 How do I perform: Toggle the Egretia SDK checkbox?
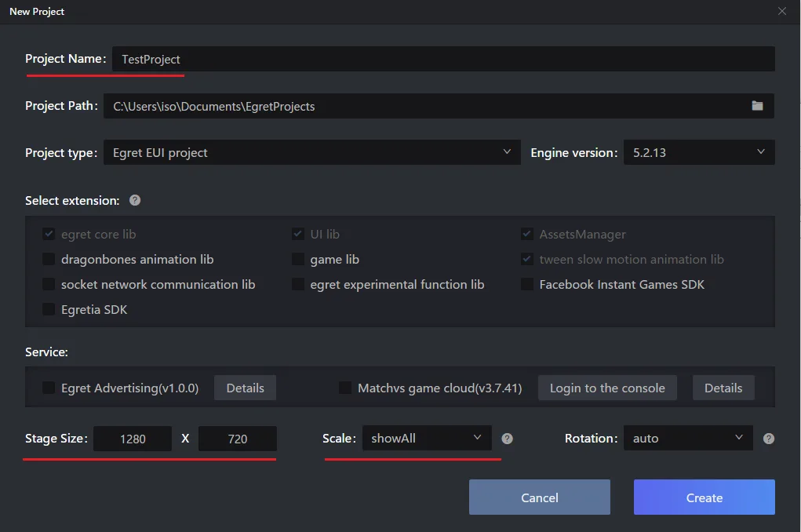tap(49, 309)
